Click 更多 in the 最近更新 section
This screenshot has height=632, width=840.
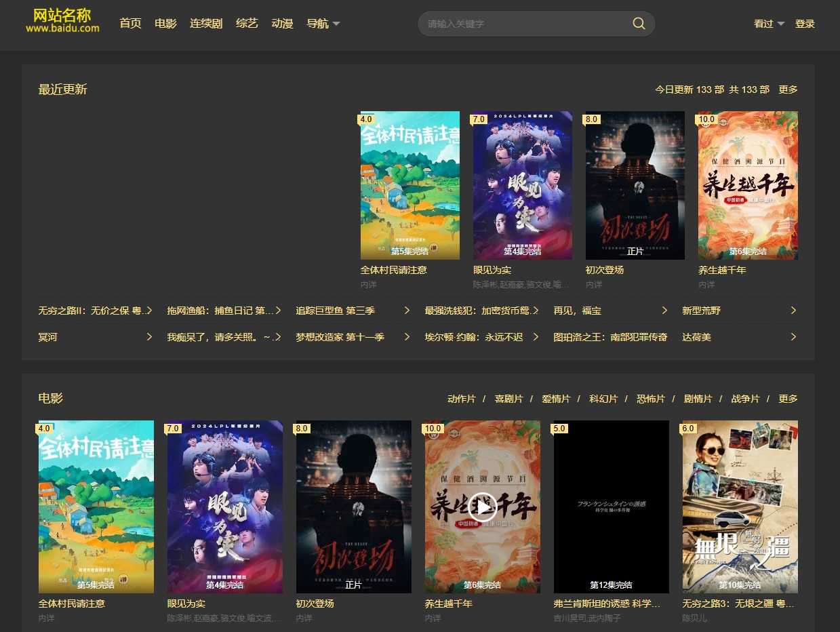pos(788,90)
